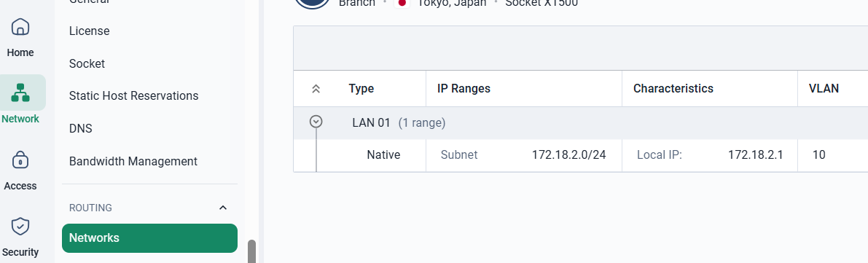
Task: Open Static Host Reservations page
Action: (133, 95)
